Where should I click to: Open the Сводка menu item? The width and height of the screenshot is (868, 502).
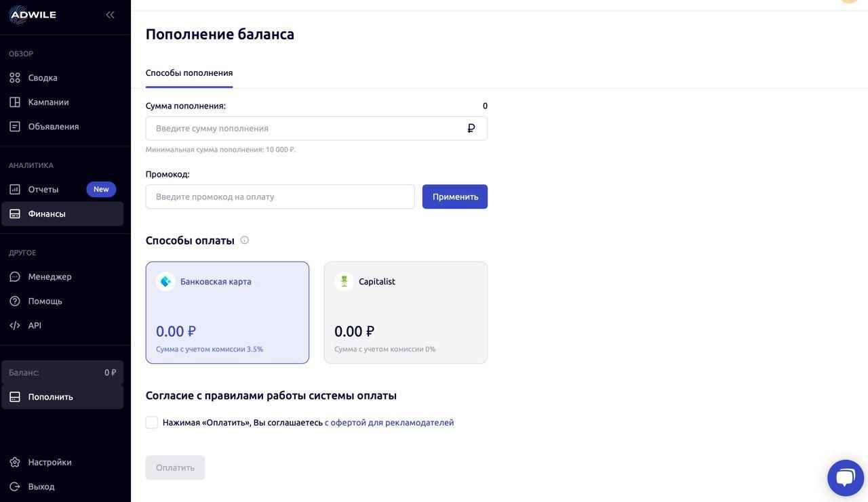(62, 78)
